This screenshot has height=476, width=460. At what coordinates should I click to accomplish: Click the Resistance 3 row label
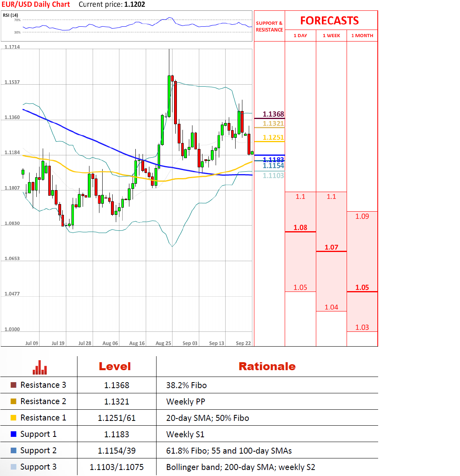coord(43,385)
